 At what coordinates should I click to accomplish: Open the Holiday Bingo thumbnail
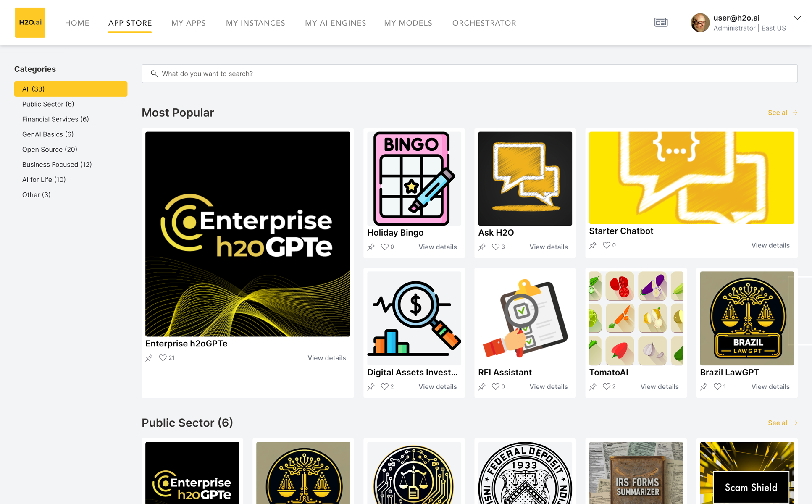pyautogui.click(x=414, y=178)
